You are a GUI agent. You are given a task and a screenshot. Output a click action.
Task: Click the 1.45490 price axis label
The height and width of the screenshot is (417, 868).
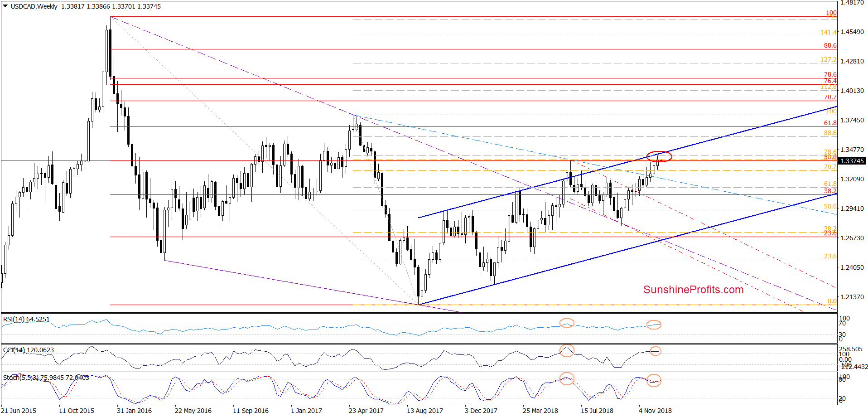pos(852,32)
